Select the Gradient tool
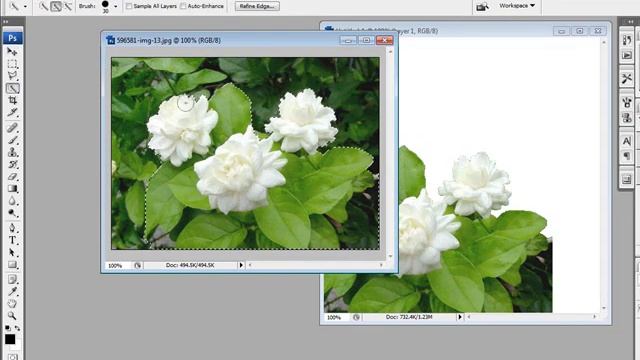The width and height of the screenshot is (640, 360). tap(12, 189)
